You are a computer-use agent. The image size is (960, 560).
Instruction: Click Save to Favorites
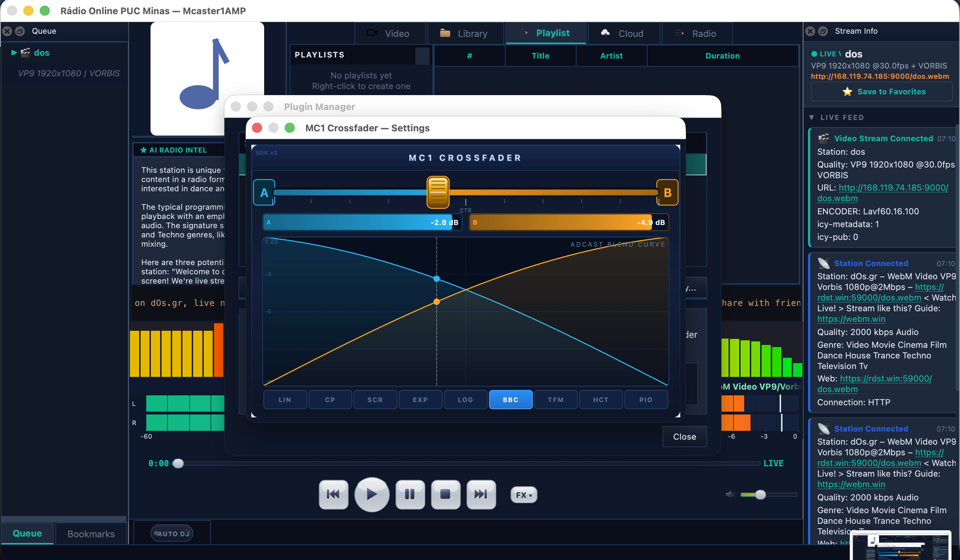[882, 91]
